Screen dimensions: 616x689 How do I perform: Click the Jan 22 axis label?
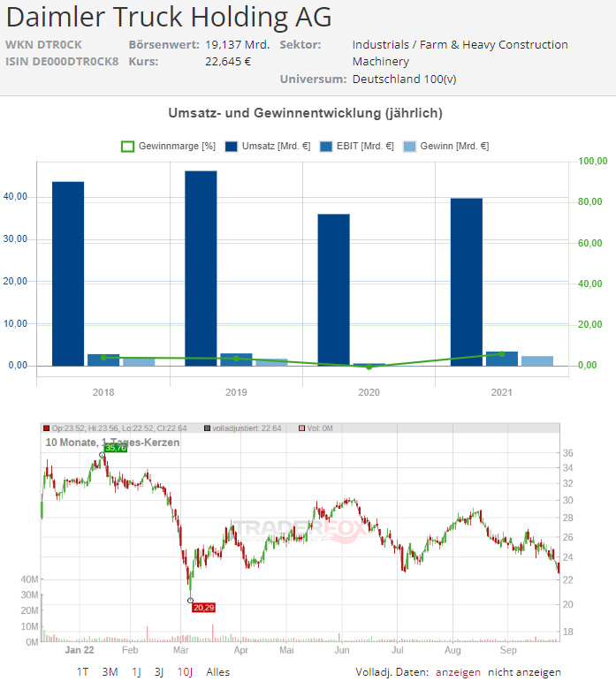pos(80,650)
